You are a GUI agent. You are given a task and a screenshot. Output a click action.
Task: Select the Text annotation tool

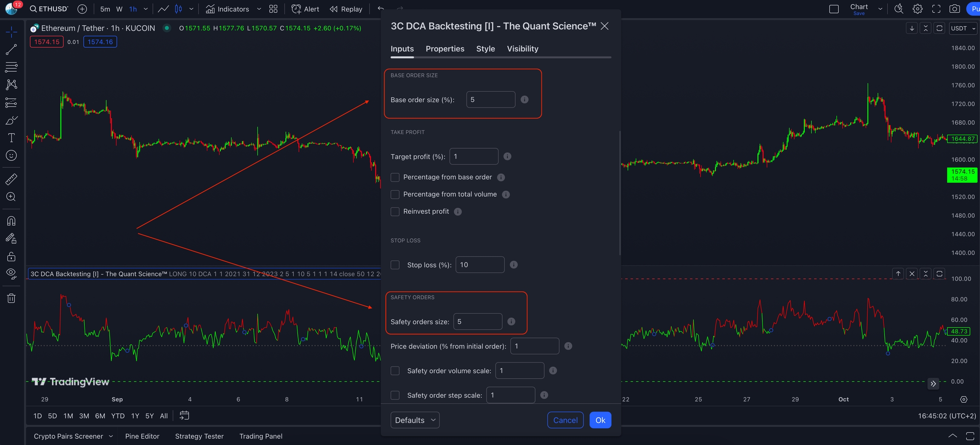point(11,138)
